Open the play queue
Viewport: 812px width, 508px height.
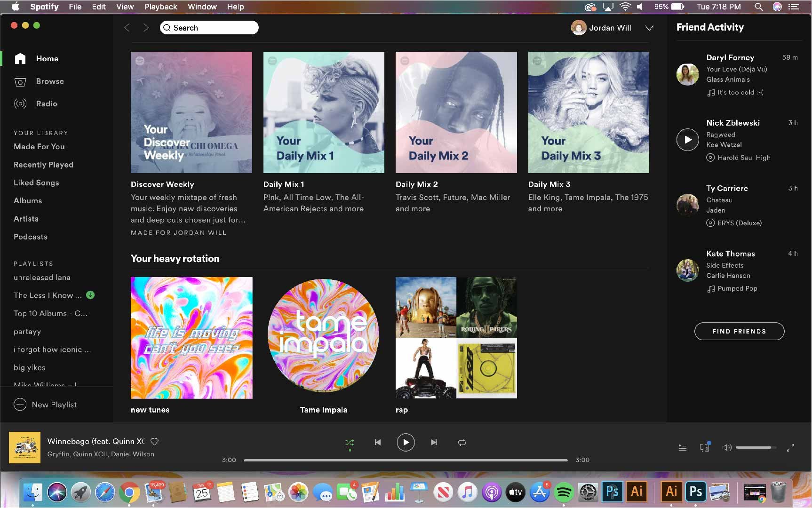pyautogui.click(x=683, y=448)
